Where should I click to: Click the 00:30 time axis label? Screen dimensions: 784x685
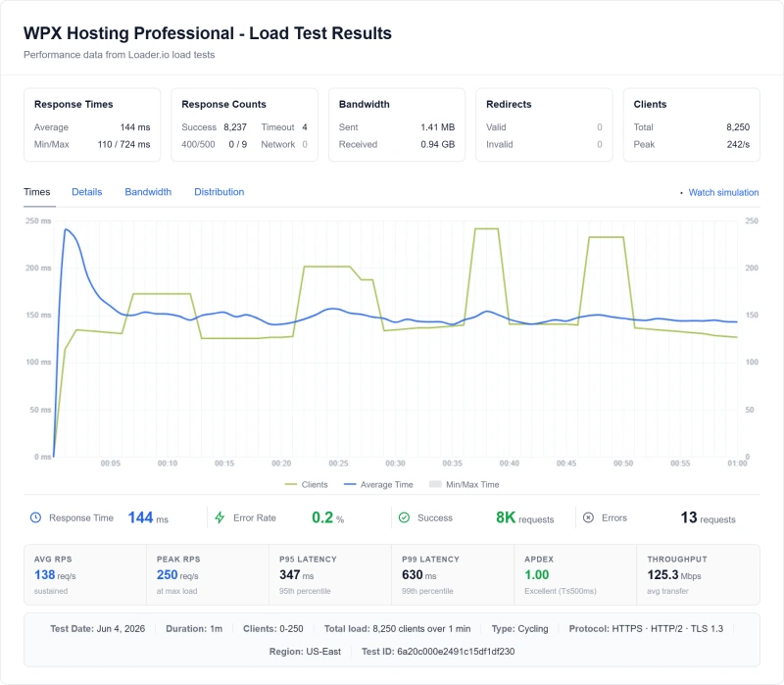(395, 464)
